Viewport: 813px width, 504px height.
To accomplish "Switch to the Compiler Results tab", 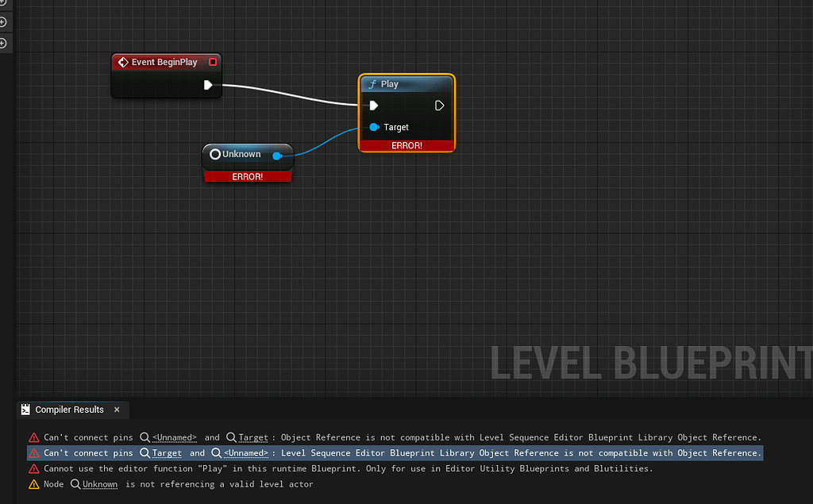I will pyautogui.click(x=71, y=410).
